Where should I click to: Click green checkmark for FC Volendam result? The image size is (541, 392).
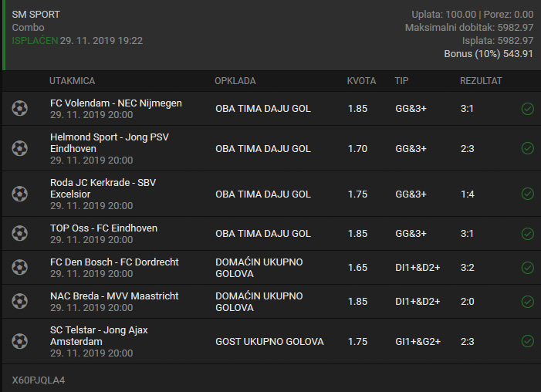click(x=528, y=109)
